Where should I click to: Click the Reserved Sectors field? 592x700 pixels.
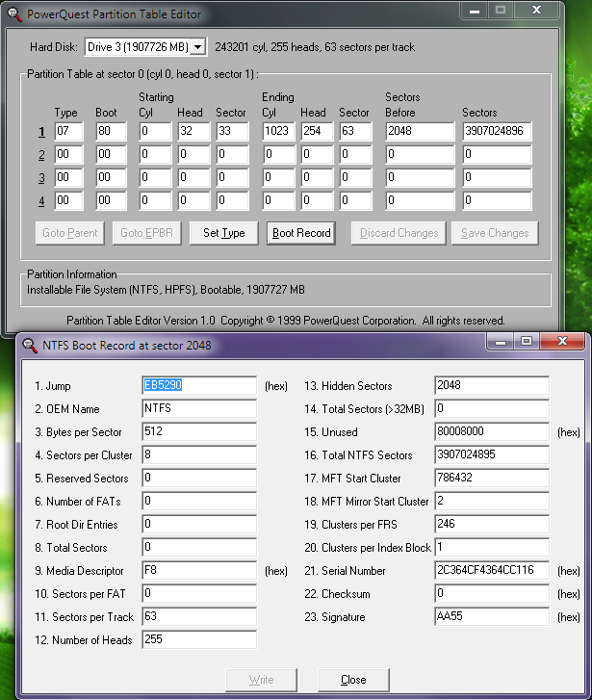pyautogui.click(x=199, y=479)
